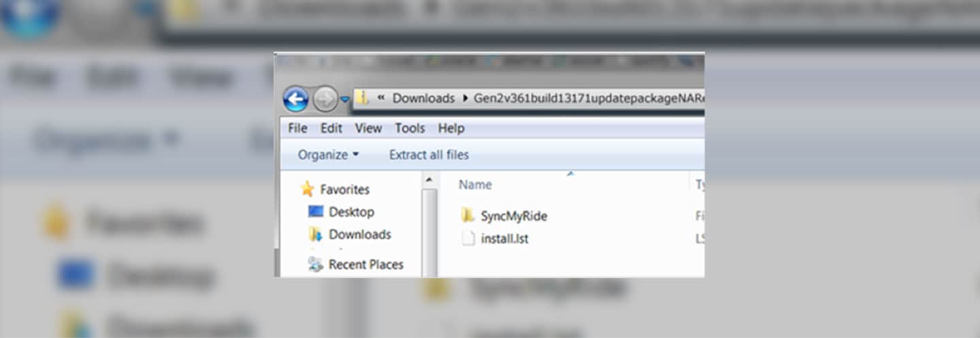Click the navigation pane scroll up arrow

pos(429,180)
